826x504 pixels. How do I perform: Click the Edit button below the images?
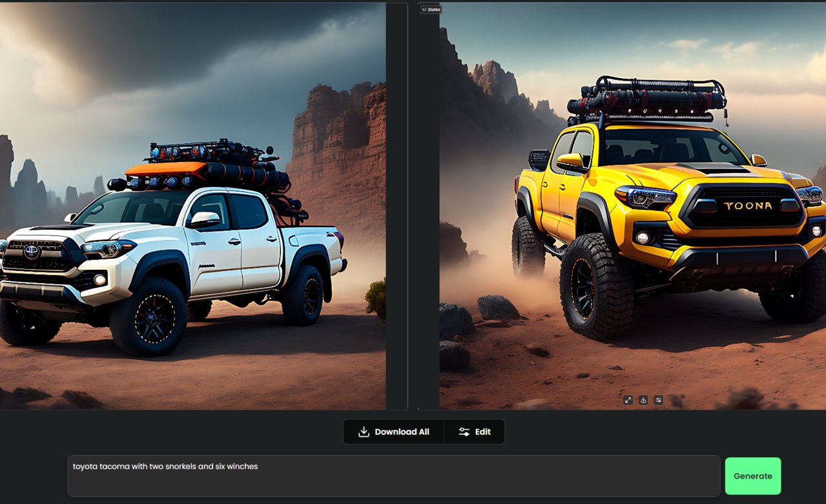point(474,432)
